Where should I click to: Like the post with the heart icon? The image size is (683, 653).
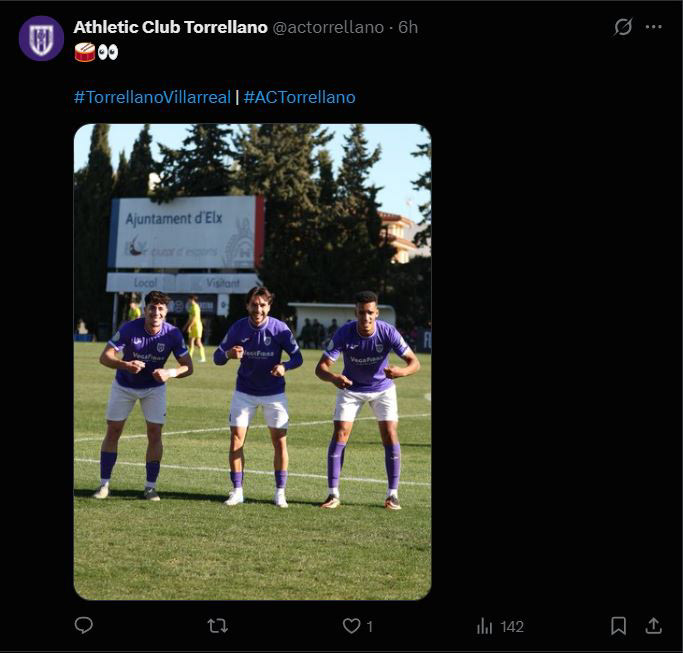coord(351,626)
